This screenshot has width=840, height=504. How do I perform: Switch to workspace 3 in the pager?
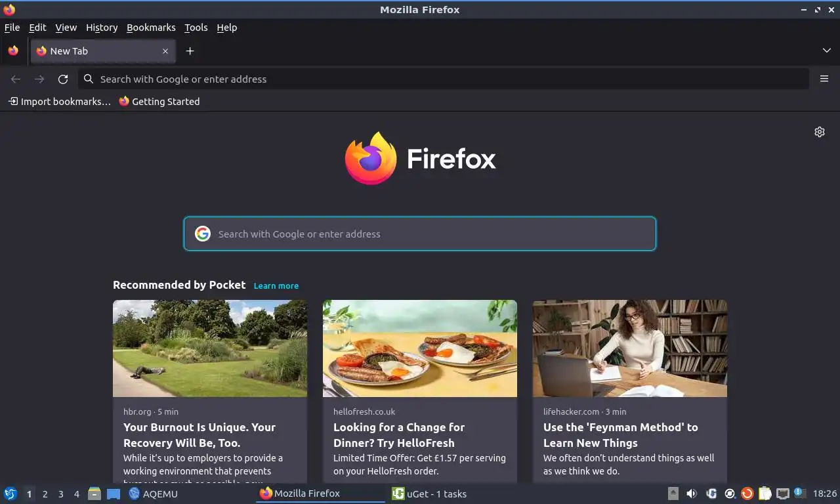click(x=60, y=494)
